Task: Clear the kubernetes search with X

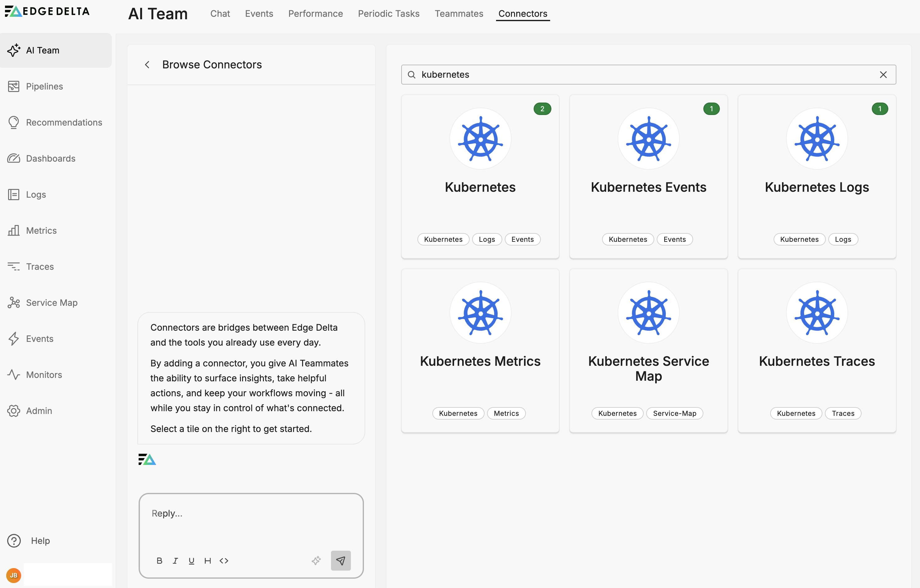Action: [883, 75]
